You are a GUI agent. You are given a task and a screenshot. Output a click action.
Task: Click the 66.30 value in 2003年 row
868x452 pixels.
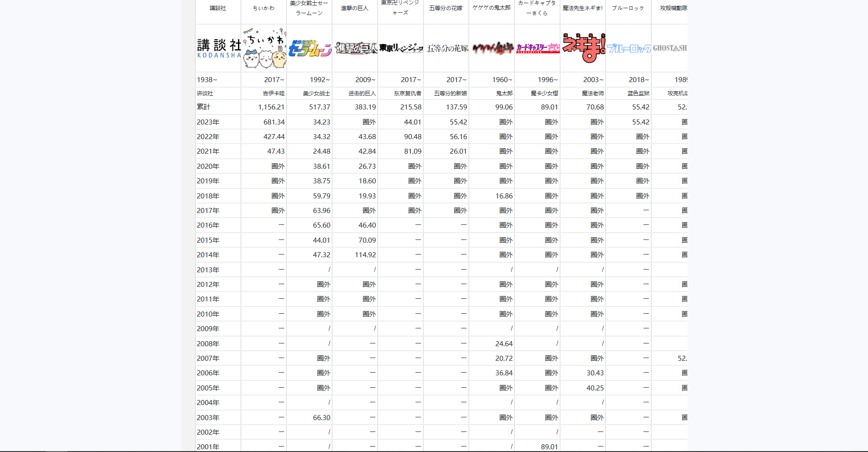pos(321,418)
